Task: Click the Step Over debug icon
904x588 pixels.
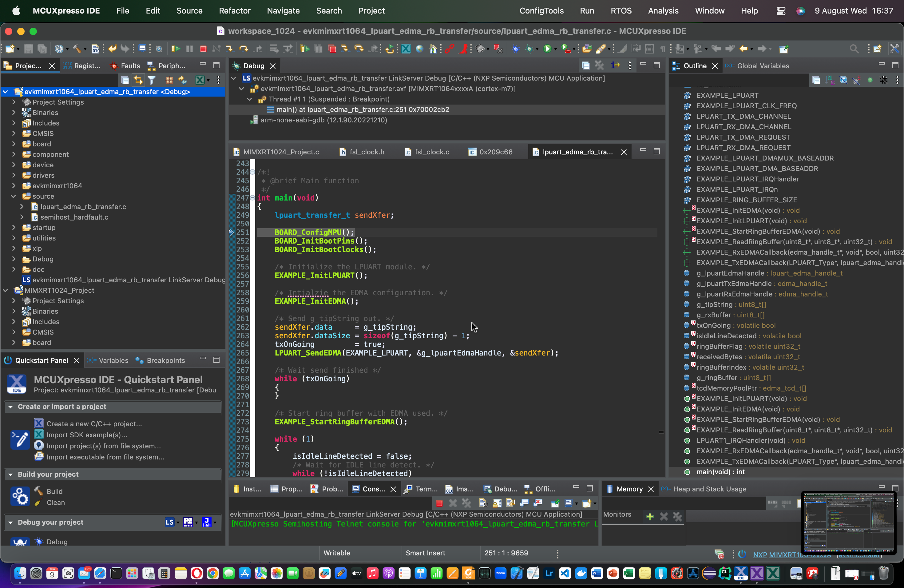Action: coord(244,49)
